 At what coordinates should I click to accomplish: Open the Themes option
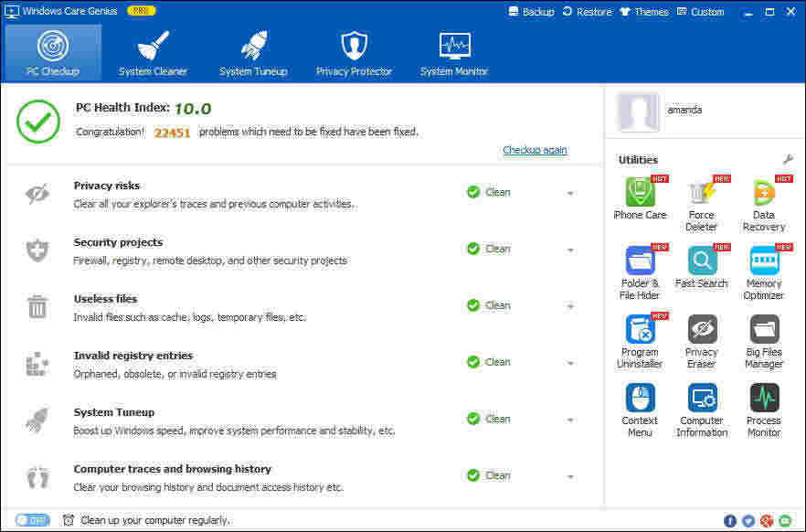pos(644,11)
